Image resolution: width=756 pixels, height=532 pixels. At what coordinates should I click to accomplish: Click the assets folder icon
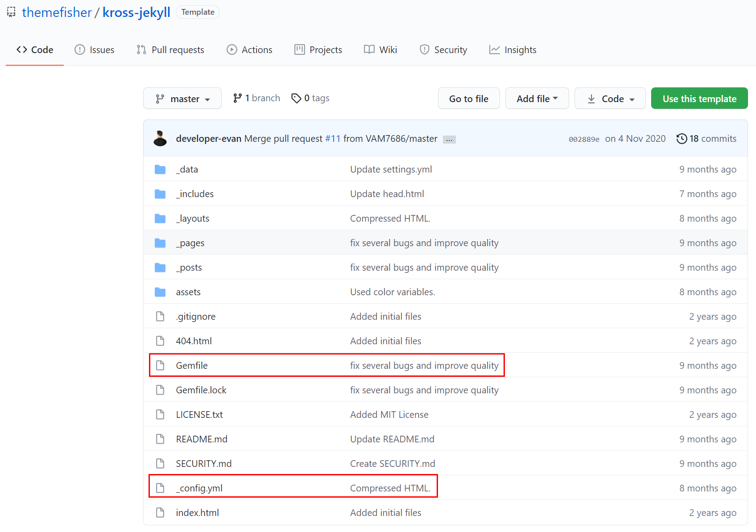(160, 292)
